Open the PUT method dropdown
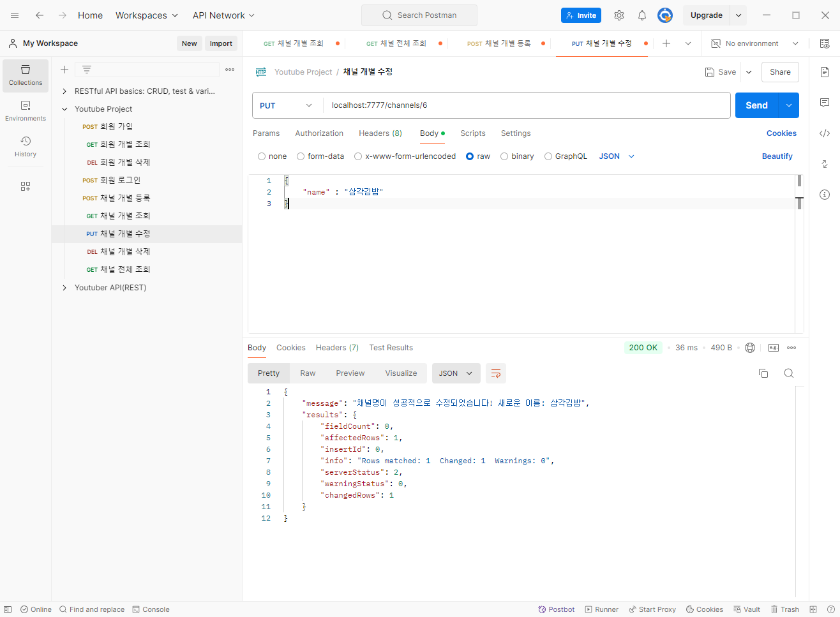The image size is (840, 617). tap(287, 105)
